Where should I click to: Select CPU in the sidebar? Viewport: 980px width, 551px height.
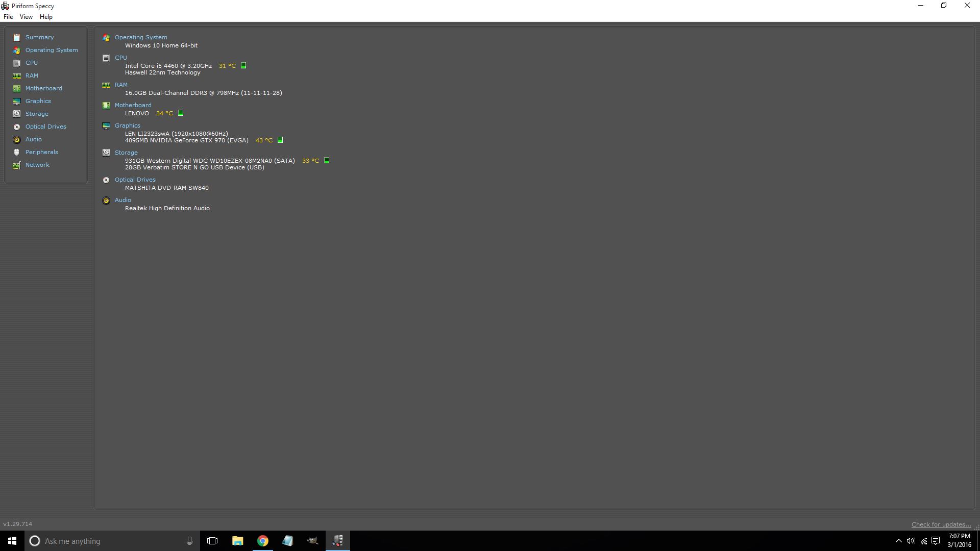tap(32, 63)
